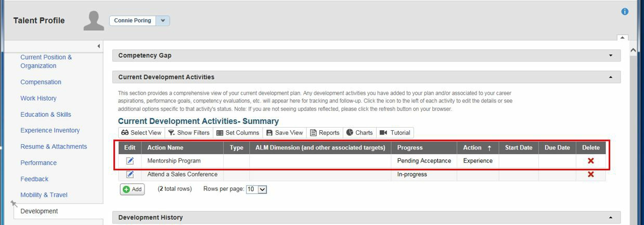The height and width of the screenshot is (225, 644).
Task: Click the blue info icon
Action: pos(625,11)
